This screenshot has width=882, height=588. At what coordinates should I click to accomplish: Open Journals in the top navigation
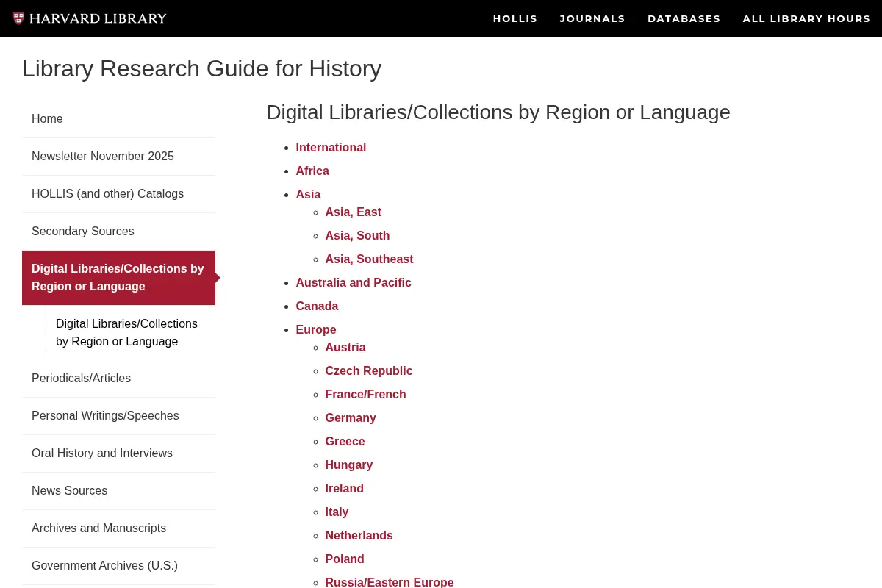[592, 18]
